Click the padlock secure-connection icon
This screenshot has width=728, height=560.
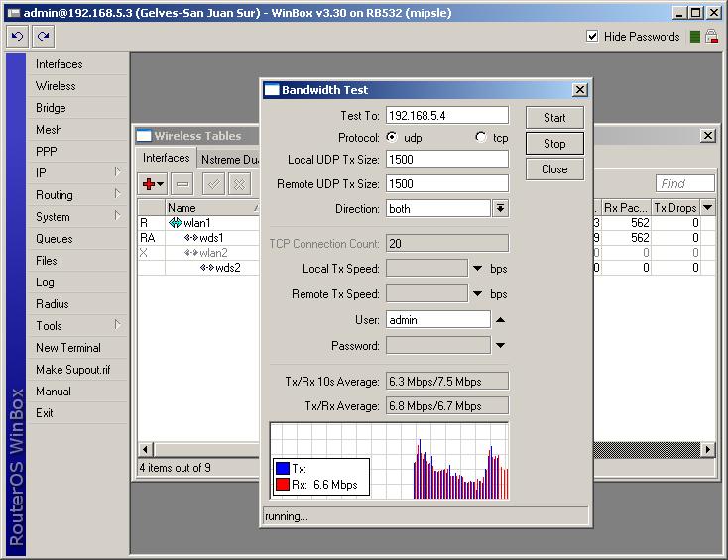(711, 37)
